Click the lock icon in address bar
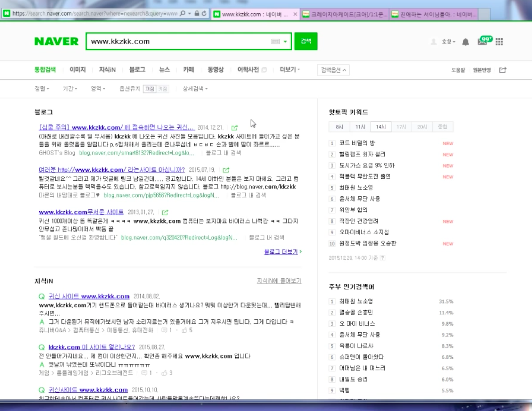This screenshot has height=411, width=532. tap(197, 14)
